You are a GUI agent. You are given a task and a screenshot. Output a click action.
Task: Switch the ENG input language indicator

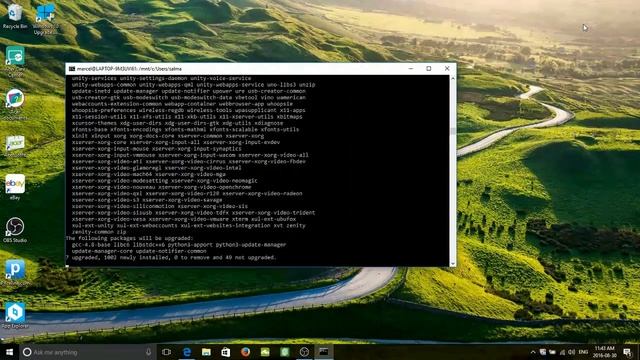[x=583, y=352]
